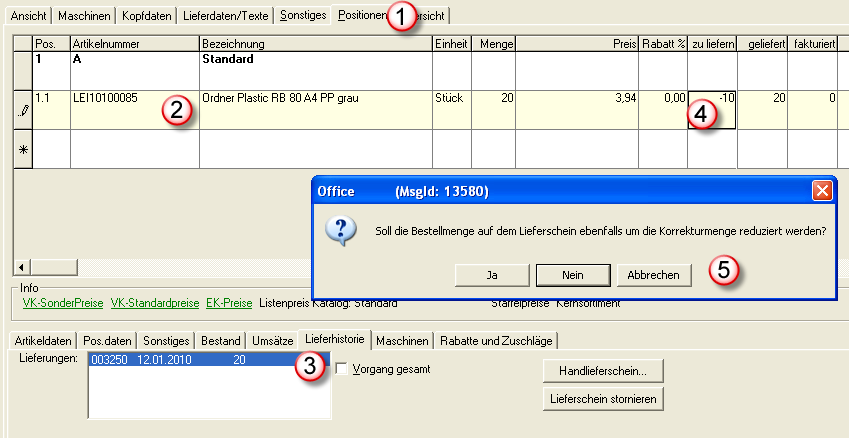Open the Handlieferschein dialog
The height and width of the screenshot is (438, 849).
pos(603,371)
